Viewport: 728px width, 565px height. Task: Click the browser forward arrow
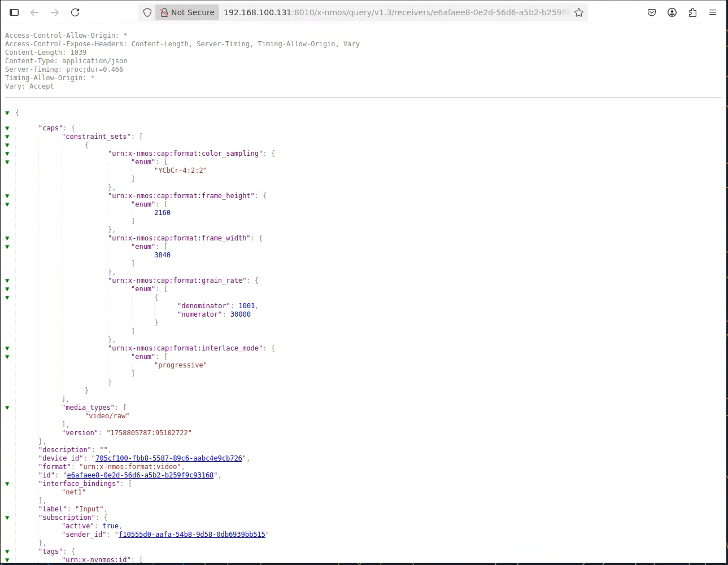(x=55, y=12)
